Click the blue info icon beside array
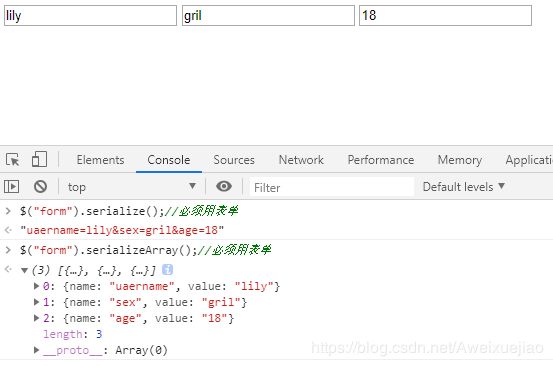Image resolution: width=553 pixels, height=366 pixels. 168,270
